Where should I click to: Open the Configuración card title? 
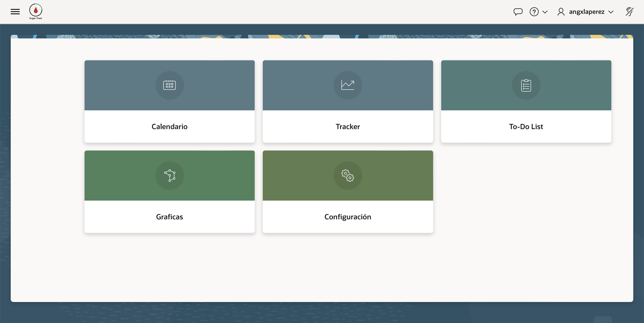(x=347, y=217)
